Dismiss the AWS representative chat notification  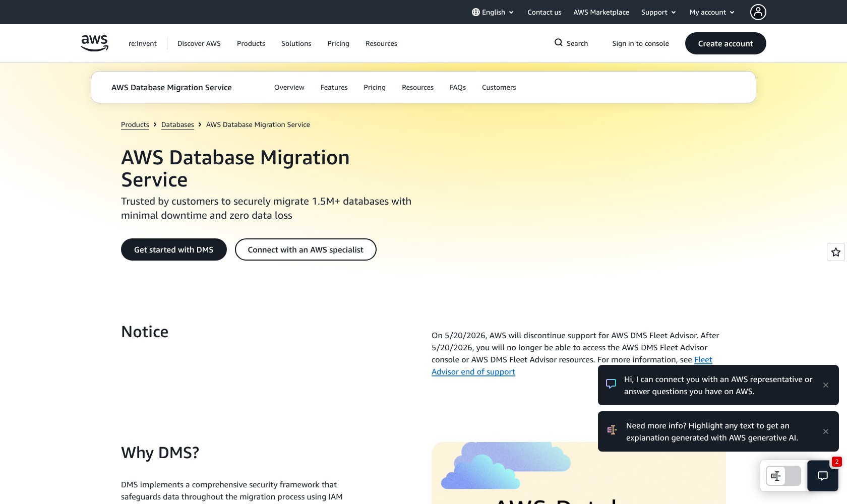point(826,385)
